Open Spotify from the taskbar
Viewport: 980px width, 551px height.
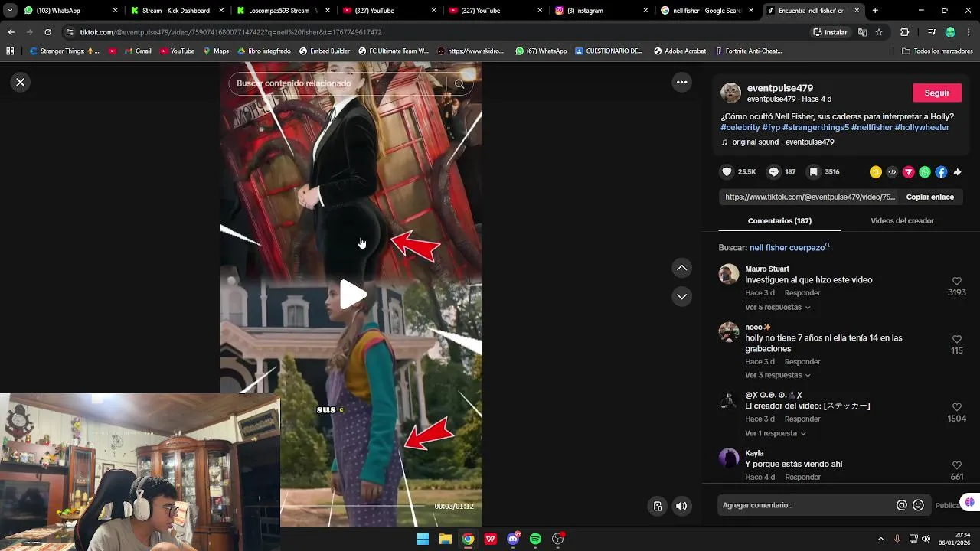[x=535, y=539]
